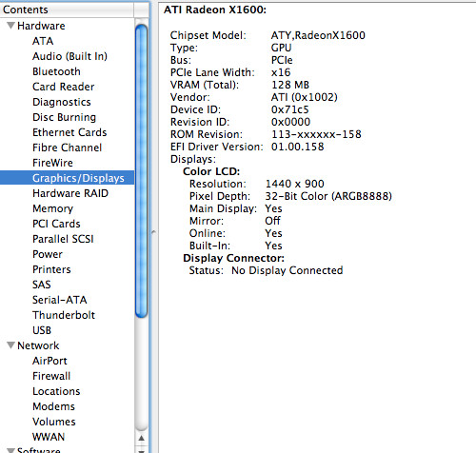This screenshot has width=476, height=453.
Task: Select ATA in the Hardware list
Action: pos(43,41)
